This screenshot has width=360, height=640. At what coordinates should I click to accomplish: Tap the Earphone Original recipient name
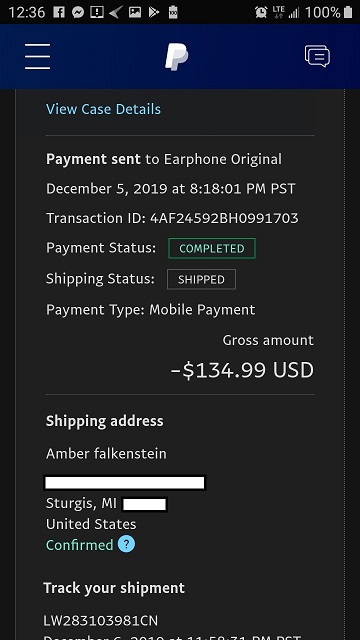[x=223, y=159]
